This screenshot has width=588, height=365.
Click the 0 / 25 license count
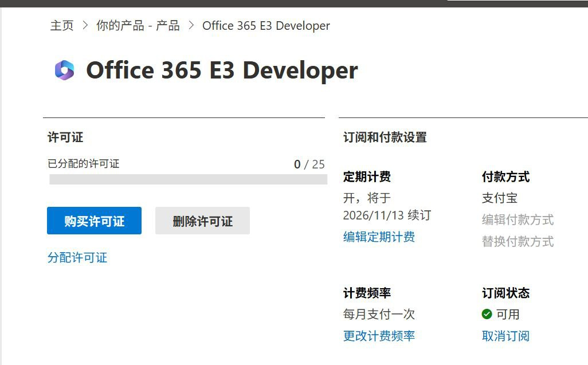point(309,164)
